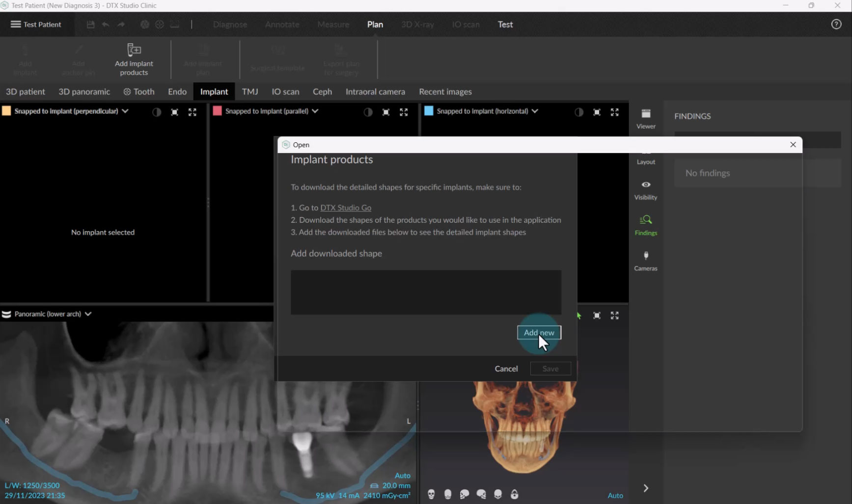This screenshot has width=852, height=504.
Task: Follow the DTX Studio Go link
Action: coord(346,208)
